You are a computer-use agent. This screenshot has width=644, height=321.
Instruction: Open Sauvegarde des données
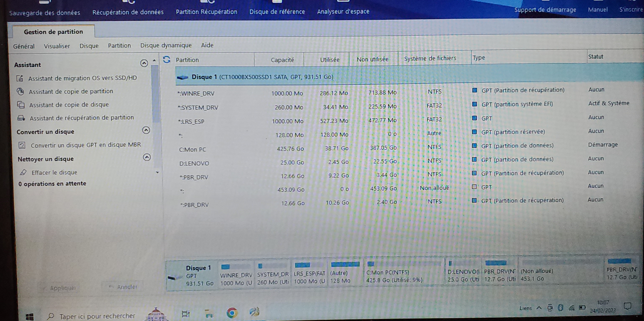44,13
